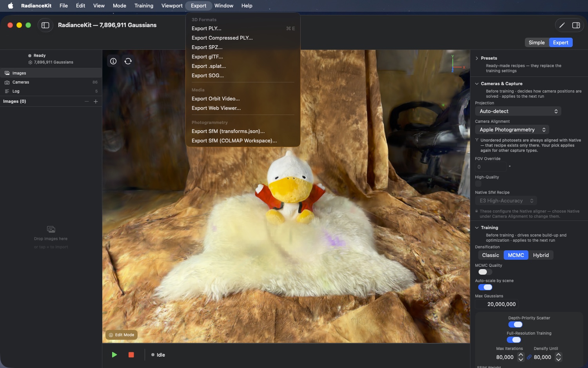Click the plus icon to add images
Screen dimensions: 588x368
click(x=96, y=102)
